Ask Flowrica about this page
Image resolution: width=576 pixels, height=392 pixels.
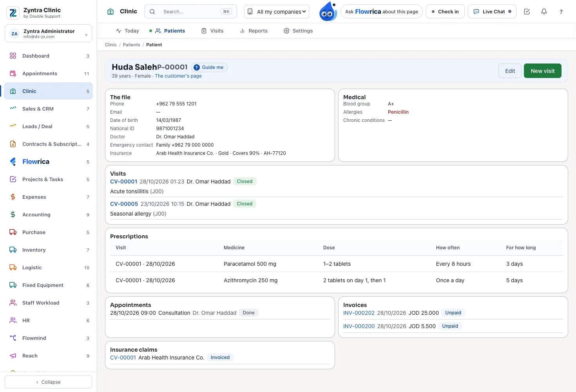click(382, 12)
